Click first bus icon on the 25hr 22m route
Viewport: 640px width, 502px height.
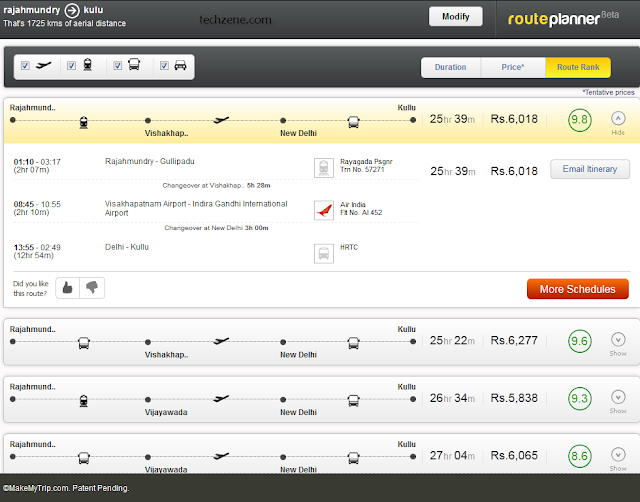click(84, 343)
